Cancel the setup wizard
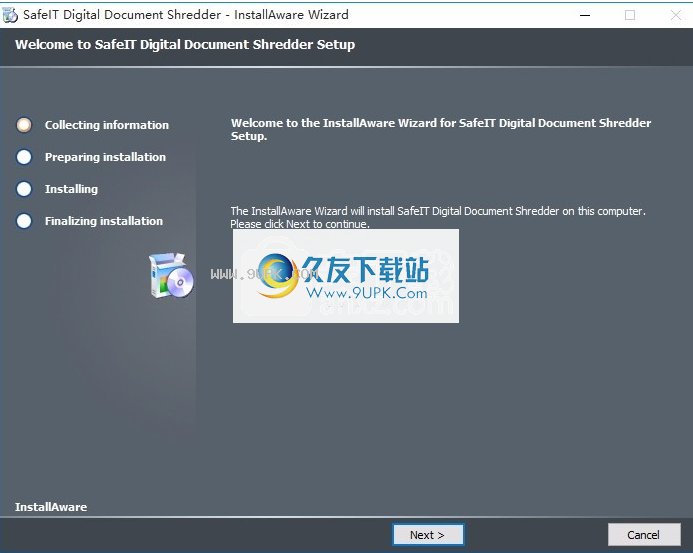Image resolution: width=693 pixels, height=553 pixels. pos(644,535)
